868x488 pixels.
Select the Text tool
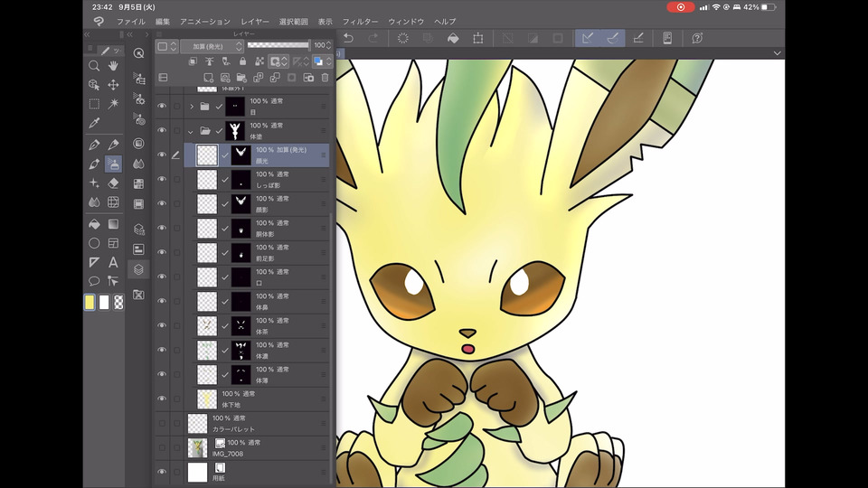(113, 262)
